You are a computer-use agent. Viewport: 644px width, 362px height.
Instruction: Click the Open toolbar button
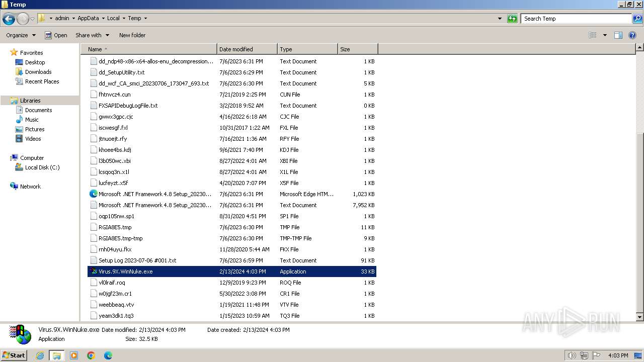(x=56, y=35)
